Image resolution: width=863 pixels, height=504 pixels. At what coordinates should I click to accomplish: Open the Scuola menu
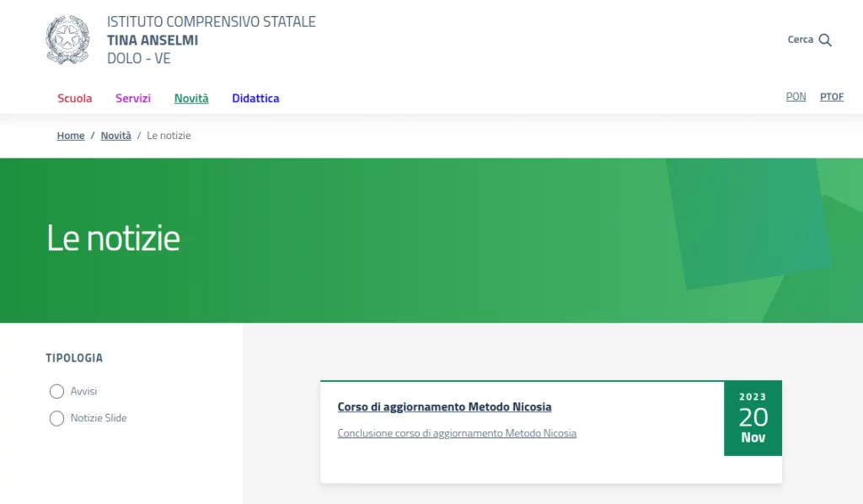[x=75, y=99]
